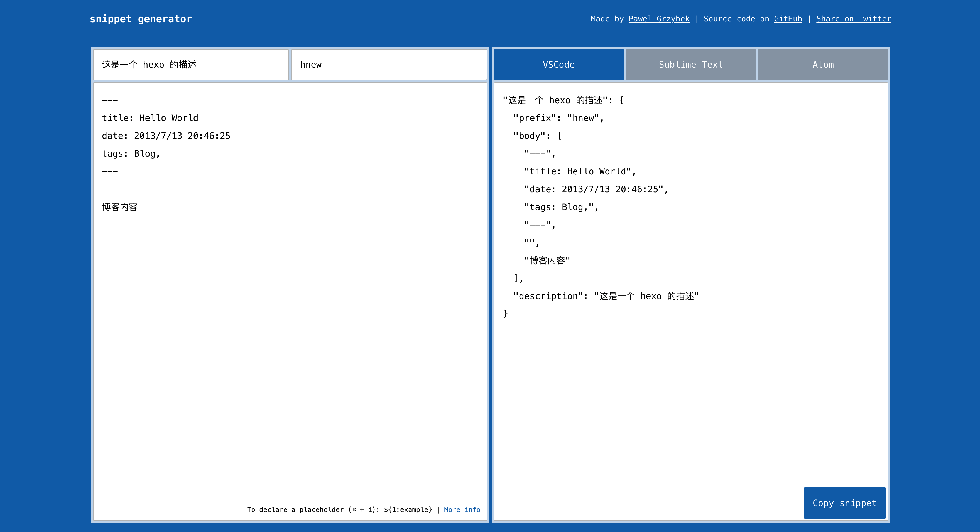Click the "prefix": "hnew" output line

(558, 118)
